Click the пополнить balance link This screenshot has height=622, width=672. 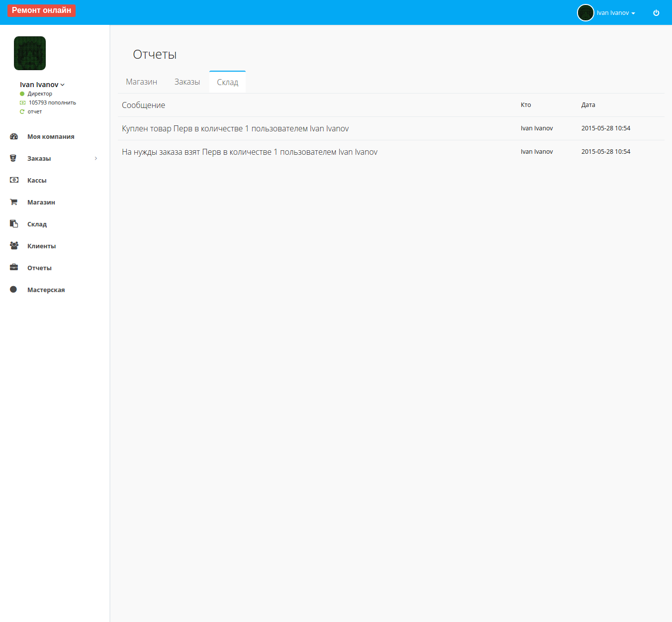point(62,103)
